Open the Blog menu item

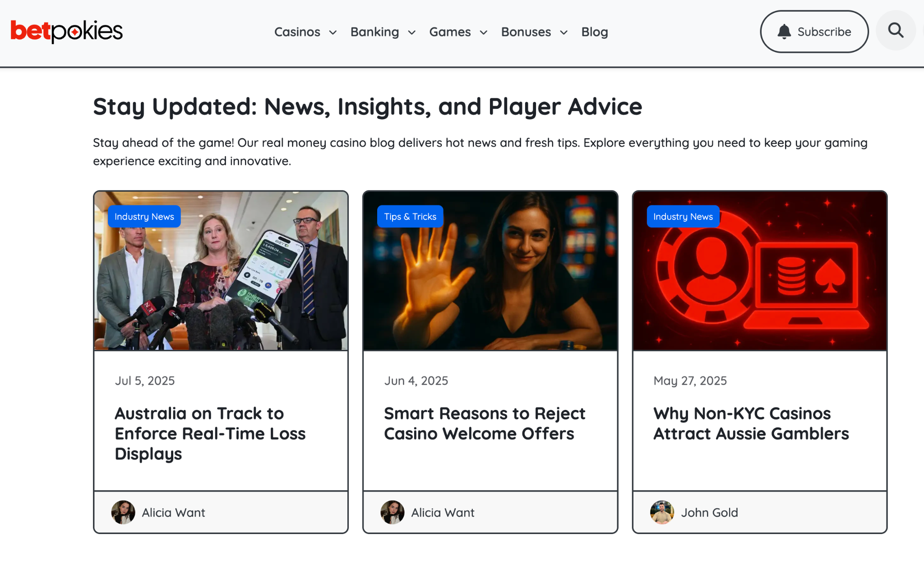[595, 32]
